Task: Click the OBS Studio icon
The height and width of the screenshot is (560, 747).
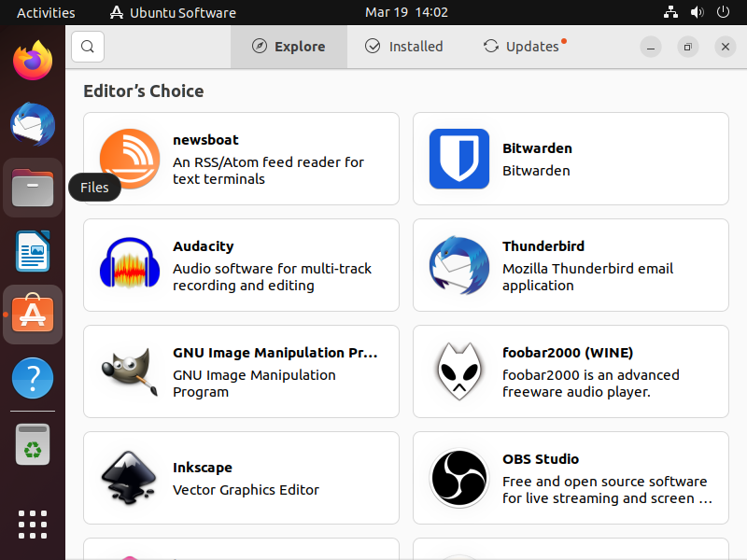Action: 459,478
